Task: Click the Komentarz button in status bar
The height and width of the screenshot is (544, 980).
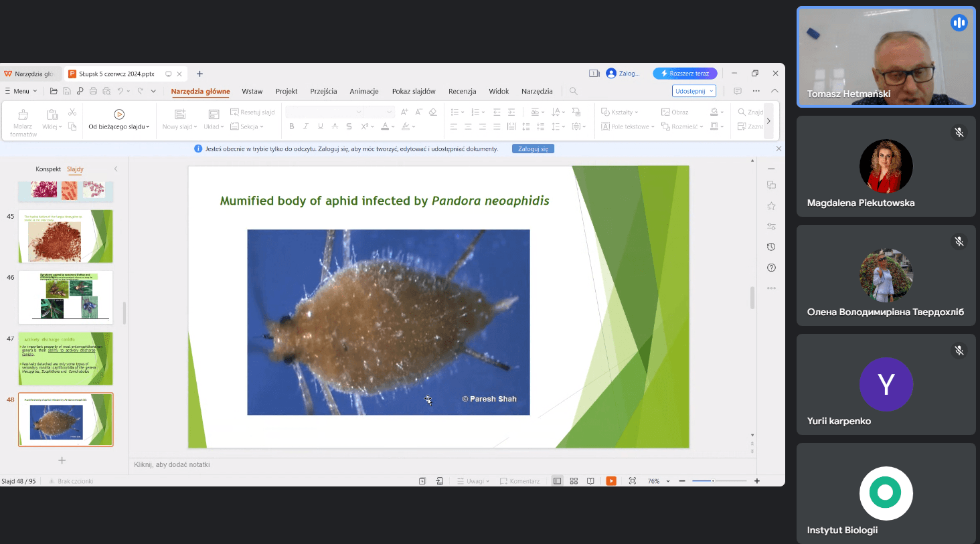Action: click(x=520, y=481)
